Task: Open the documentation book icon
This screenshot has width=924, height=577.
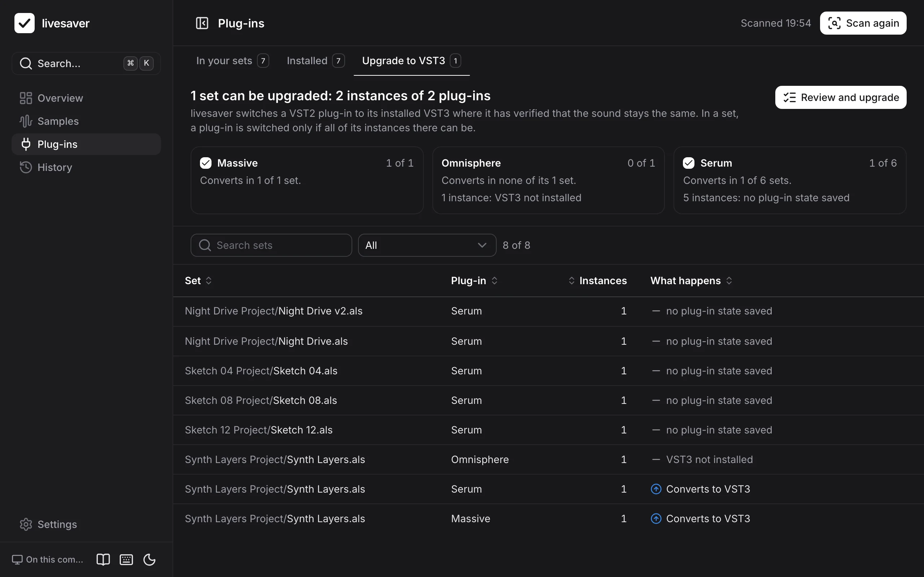Action: (103, 559)
